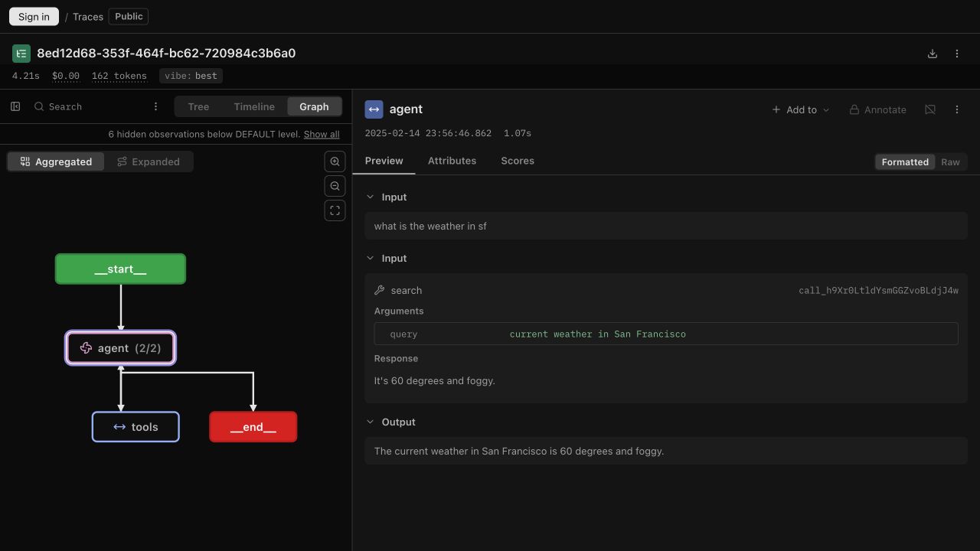Image resolution: width=980 pixels, height=551 pixels.
Task: Switch to Timeline view
Action: pos(254,106)
